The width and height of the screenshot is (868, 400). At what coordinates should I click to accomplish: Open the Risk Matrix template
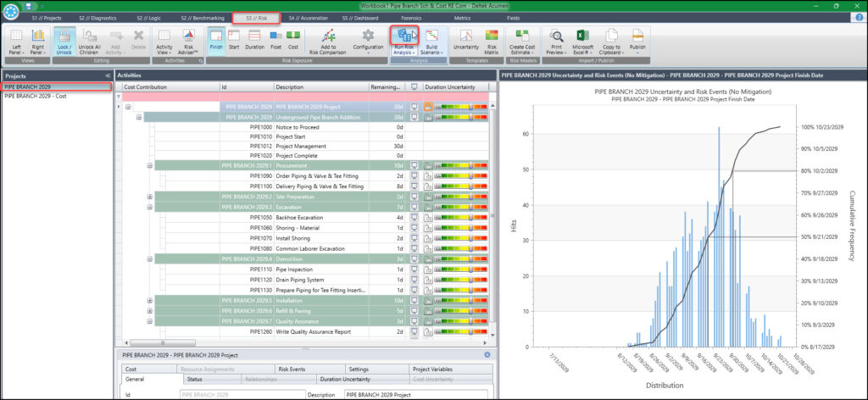coord(492,42)
